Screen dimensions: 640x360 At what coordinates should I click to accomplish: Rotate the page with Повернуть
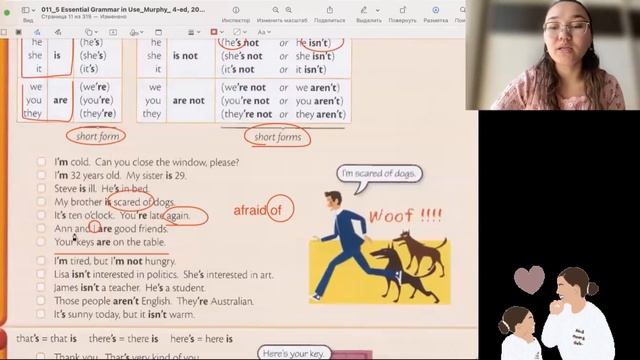pyautogui.click(x=402, y=10)
